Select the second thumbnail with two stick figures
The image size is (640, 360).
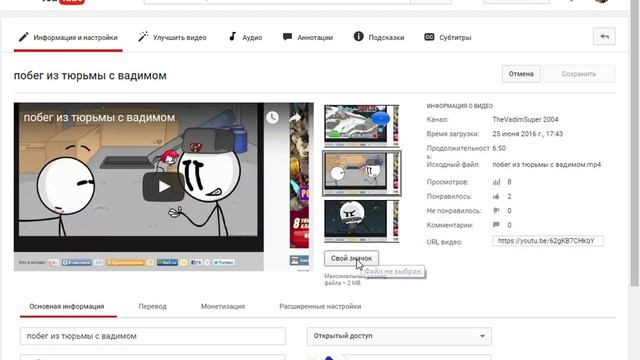[362, 173]
